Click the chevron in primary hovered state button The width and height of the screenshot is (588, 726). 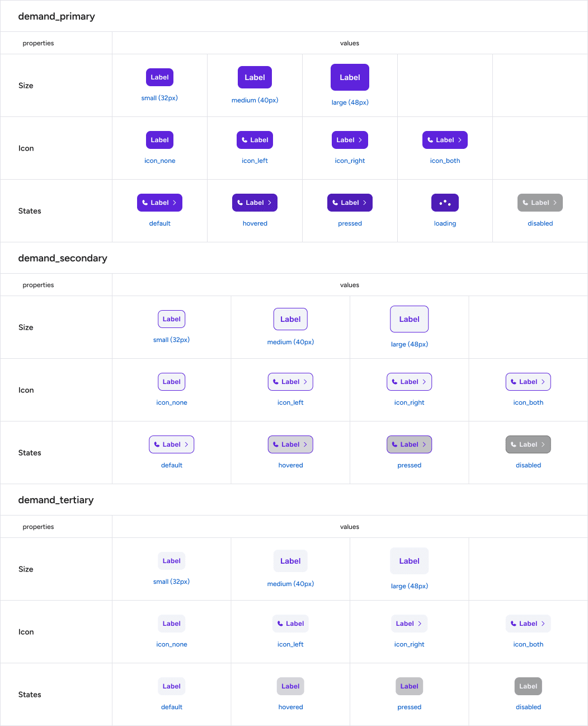(x=270, y=203)
